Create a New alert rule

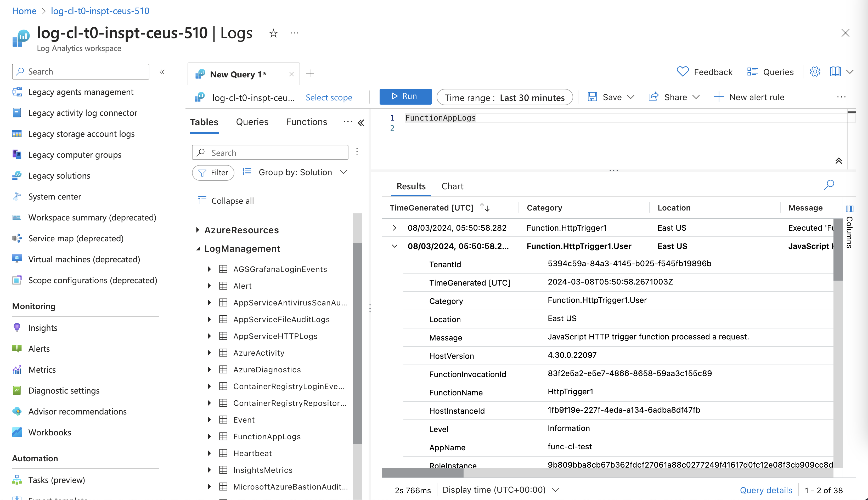[749, 97]
